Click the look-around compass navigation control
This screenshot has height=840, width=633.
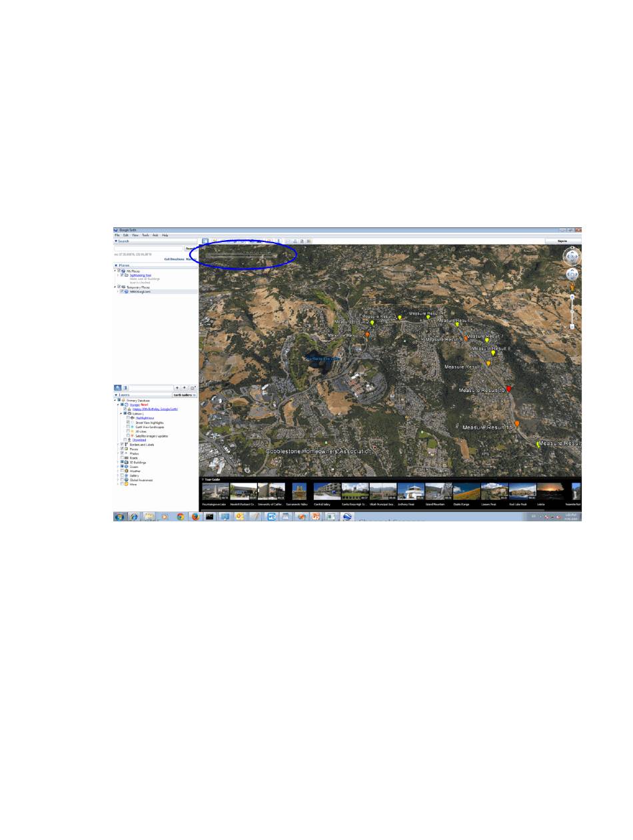pyautogui.click(x=572, y=256)
